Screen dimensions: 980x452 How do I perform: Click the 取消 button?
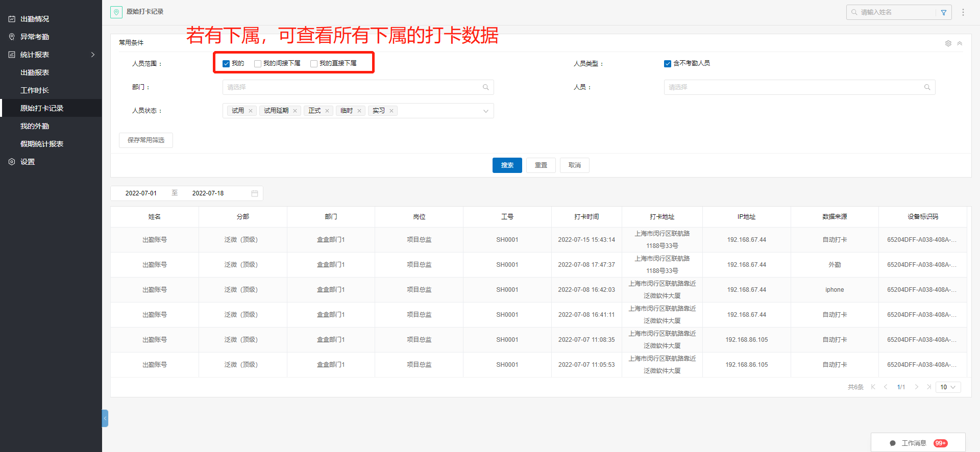[x=575, y=165]
